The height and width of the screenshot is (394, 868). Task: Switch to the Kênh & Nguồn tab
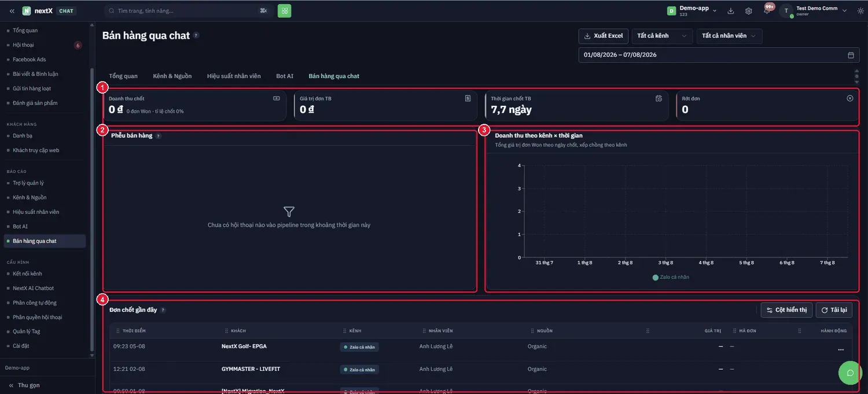pyautogui.click(x=172, y=76)
